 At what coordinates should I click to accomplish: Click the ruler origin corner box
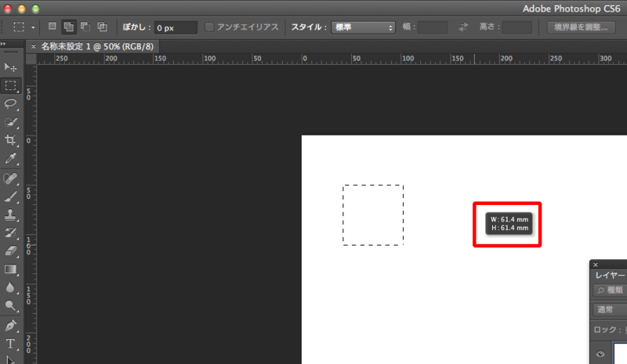pos(31,59)
